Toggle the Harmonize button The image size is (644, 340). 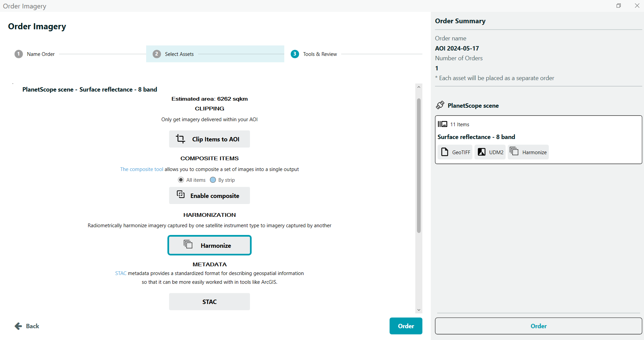pyautogui.click(x=210, y=245)
